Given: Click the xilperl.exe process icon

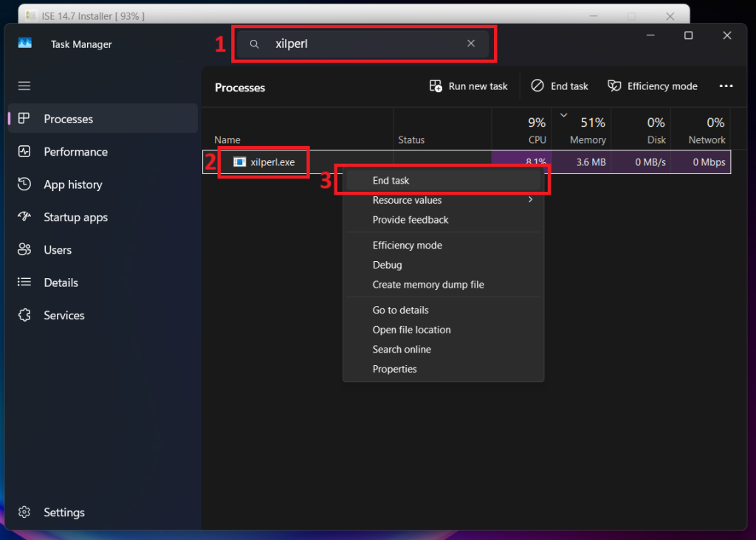Looking at the screenshot, I should click(240, 162).
